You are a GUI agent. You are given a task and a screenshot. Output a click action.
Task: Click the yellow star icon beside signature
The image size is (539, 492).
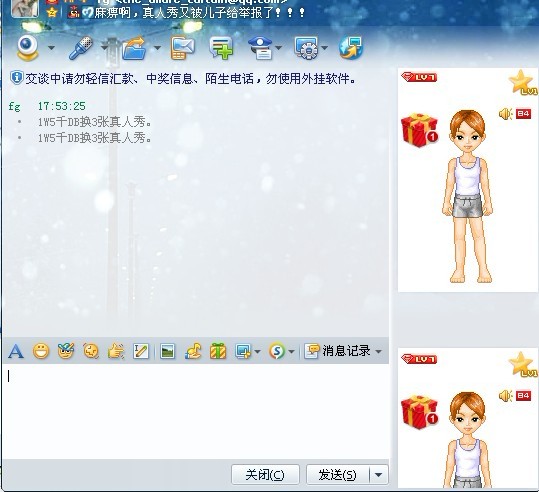pyautogui.click(x=52, y=12)
